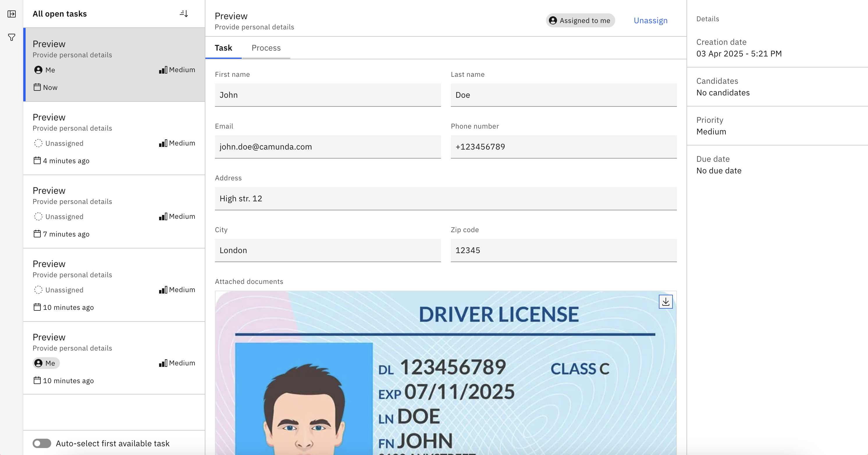Viewport: 868px width, 455px height.
Task: Click the driver license image preview
Action: click(445, 374)
